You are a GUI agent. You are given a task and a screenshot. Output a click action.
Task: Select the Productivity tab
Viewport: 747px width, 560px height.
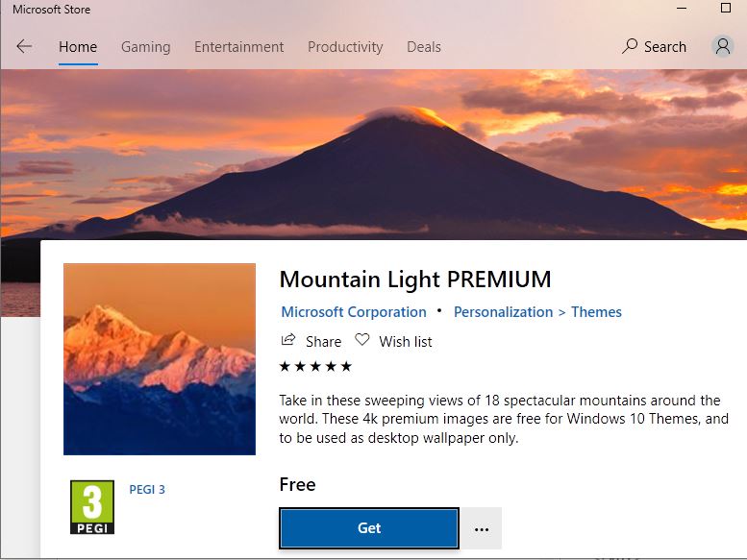pyautogui.click(x=345, y=46)
